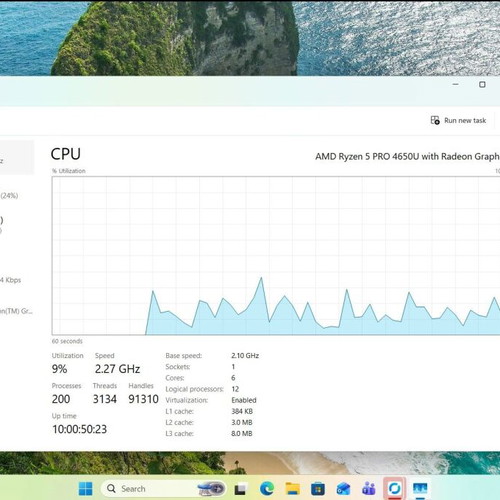Open File Explorer from taskbar
500x500 pixels.
292,489
